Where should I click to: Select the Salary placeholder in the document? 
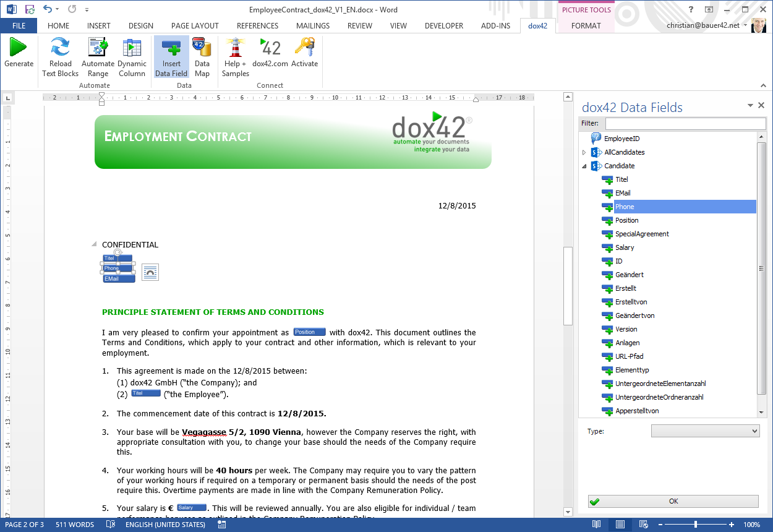tap(191, 508)
